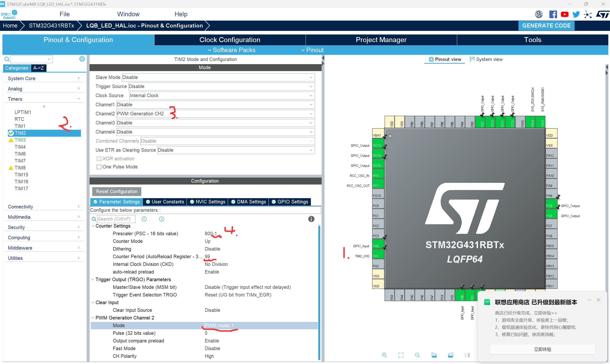Screen dimensions: 610x364
Task: Open the Facebook icon in header
Action: (x=553, y=14)
